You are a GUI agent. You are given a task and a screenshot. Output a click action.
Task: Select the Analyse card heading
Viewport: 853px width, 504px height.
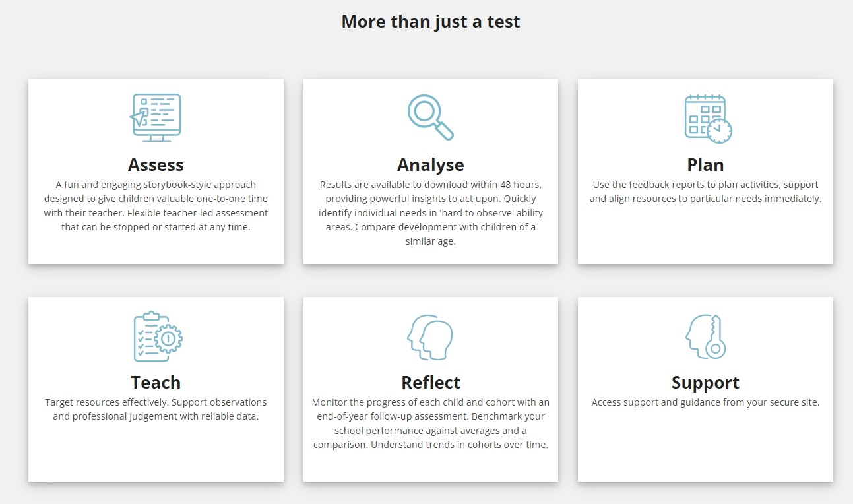[430, 164]
